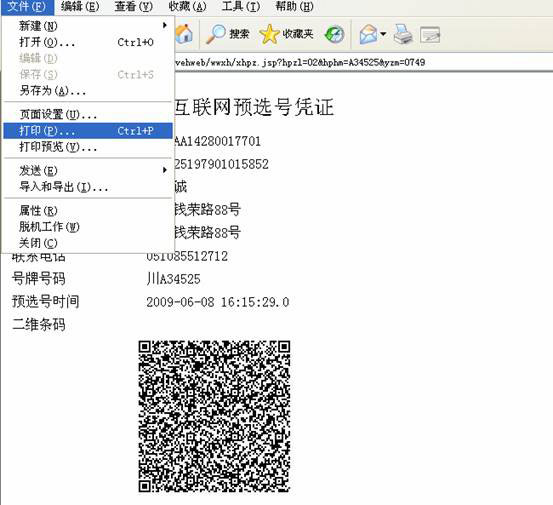This screenshot has height=505, width=553.
Task: Click the Printer toolbar icon
Action: tap(403, 34)
